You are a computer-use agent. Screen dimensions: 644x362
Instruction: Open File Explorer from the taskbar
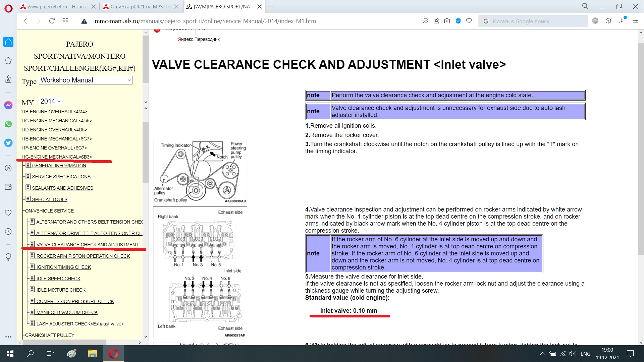(x=92, y=354)
